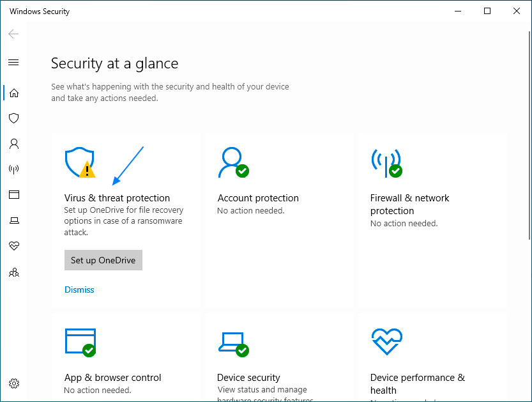Open Settings gear at bottom of sidebar
This screenshot has height=402, width=532.
[x=14, y=383]
